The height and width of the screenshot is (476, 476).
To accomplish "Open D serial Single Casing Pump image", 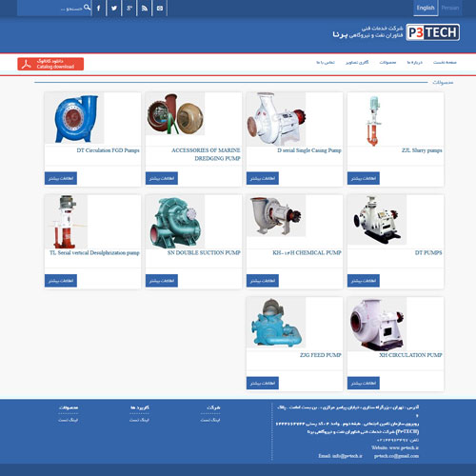I will click(x=276, y=119).
